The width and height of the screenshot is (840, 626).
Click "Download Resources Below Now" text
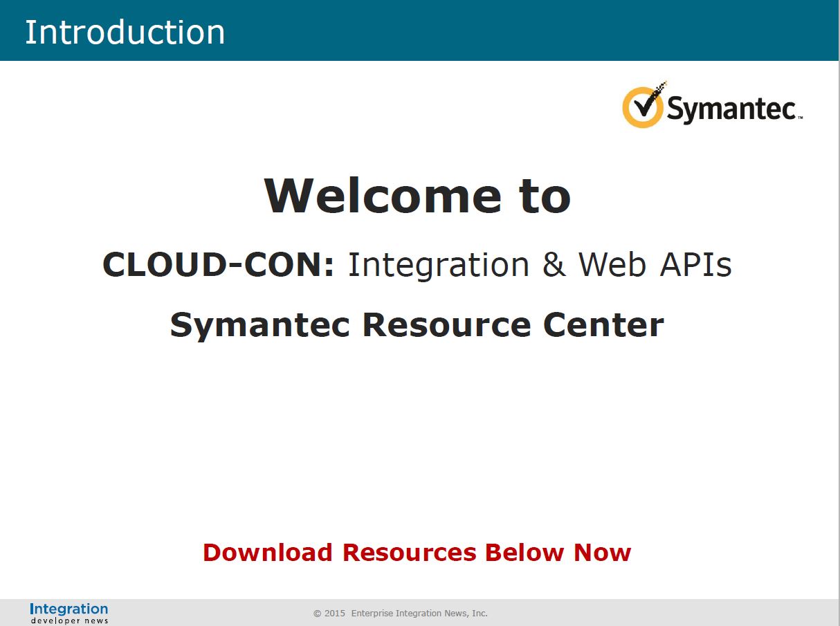pos(417,553)
